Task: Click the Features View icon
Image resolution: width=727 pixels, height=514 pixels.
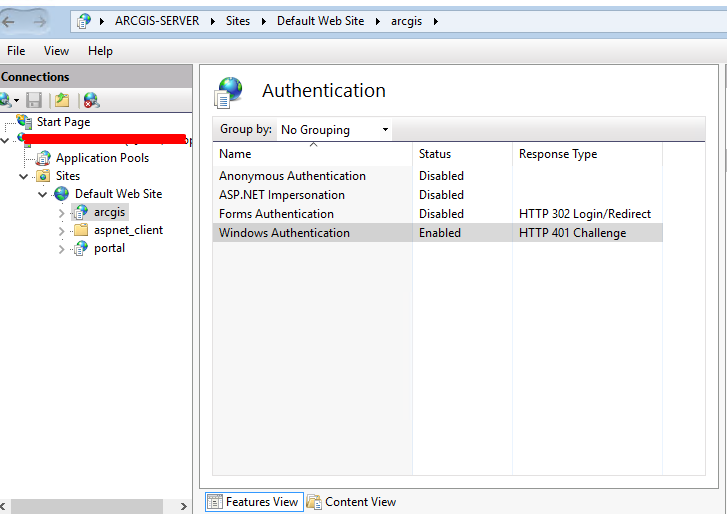Action: (x=215, y=502)
